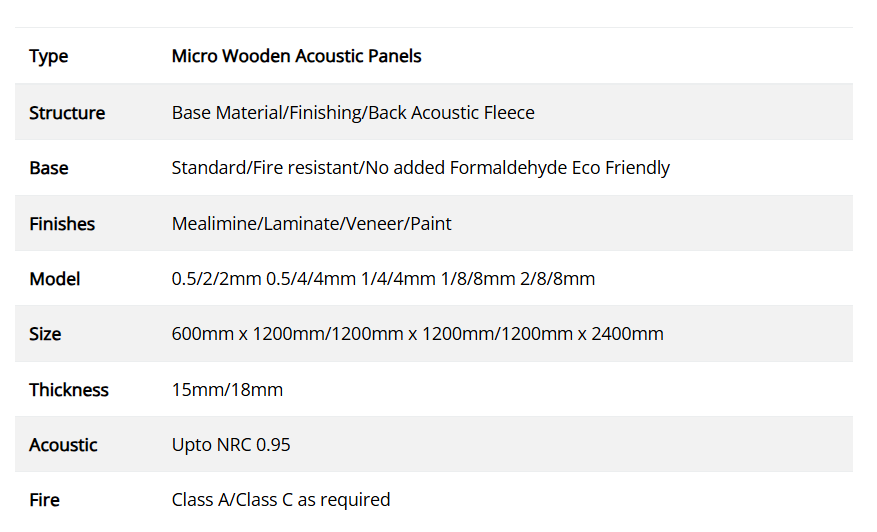This screenshot has height=532, width=877.
Task: Click Mealimine/Laminate/Veneer/Paint value
Action: [x=312, y=224]
